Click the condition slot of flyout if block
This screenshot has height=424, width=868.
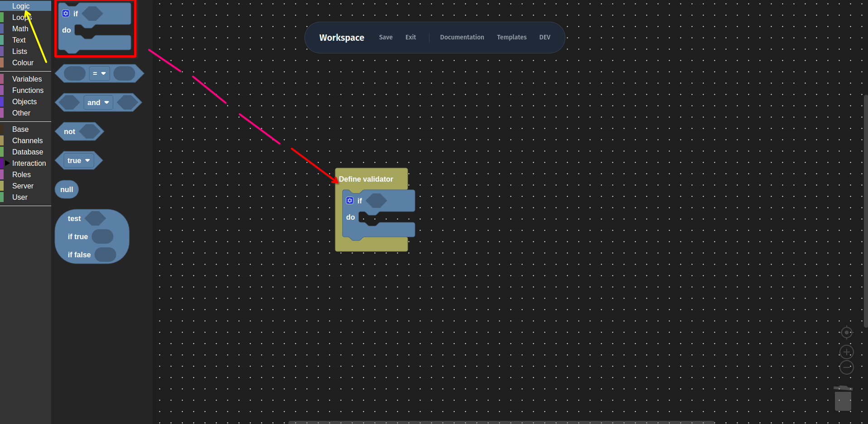(92, 14)
